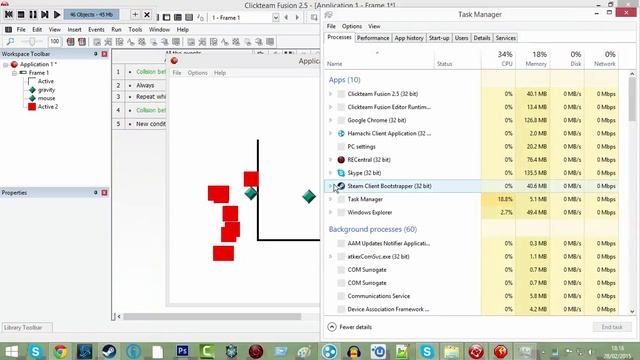The height and width of the screenshot is (360, 640).
Task: Pin the Workspace Toolbar panel
Action: [x=96, y=54]
